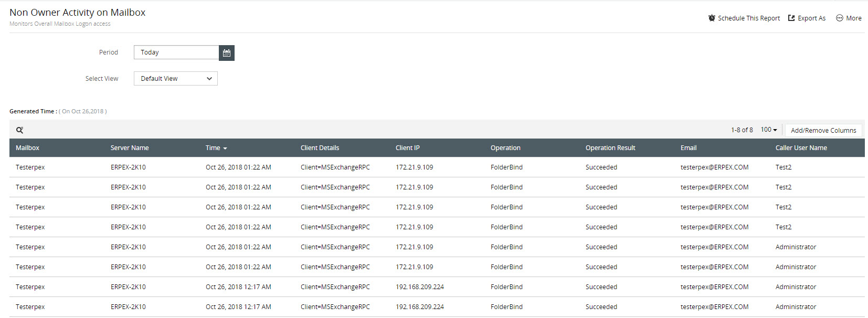
Task: Click the Export As arrow icon
Action: pos(791,18)
